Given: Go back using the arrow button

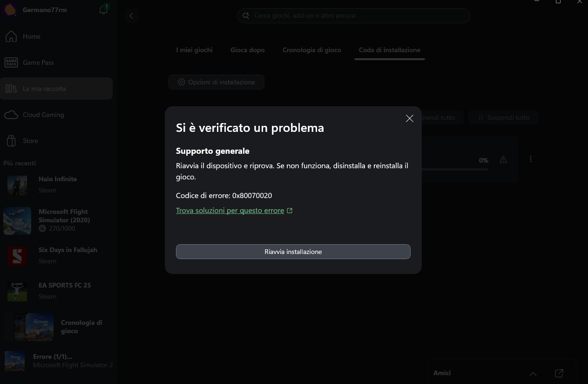Looking at the screenshot, I should [131, 16].
